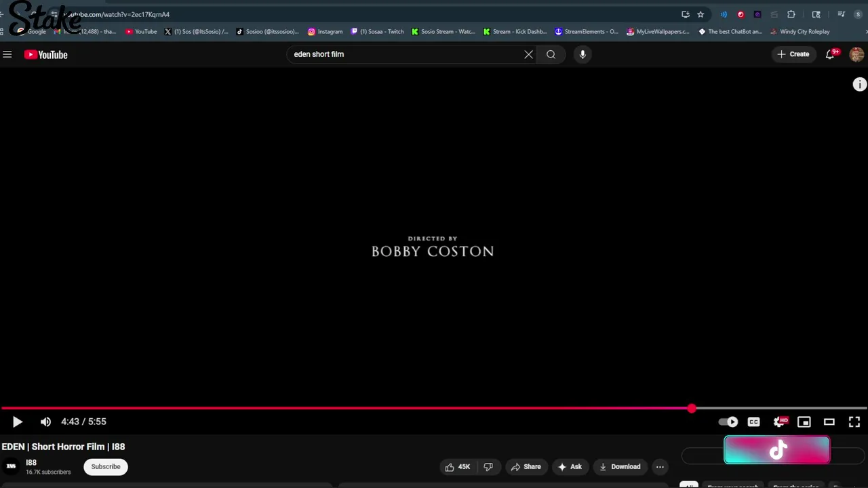
Task: Clear the search box with the X
Action: point(528,54)
